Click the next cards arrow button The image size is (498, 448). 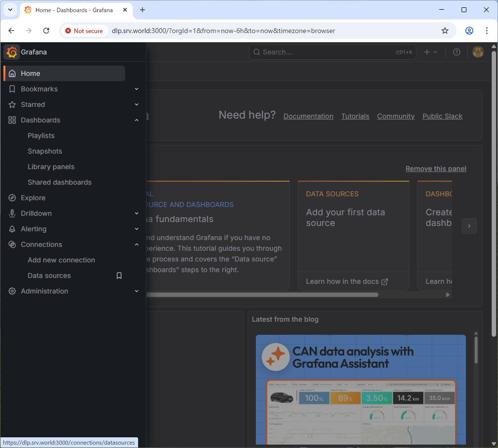click(x=469, y=226)
